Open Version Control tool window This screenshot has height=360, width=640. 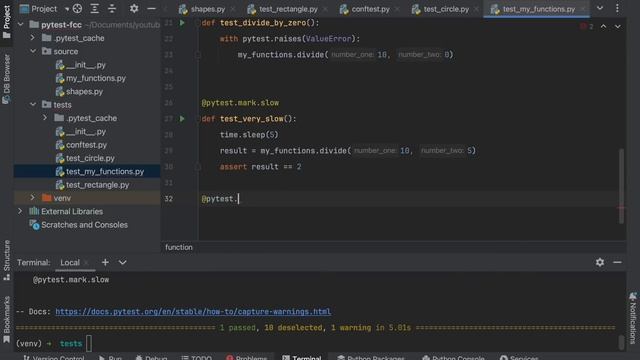click(53, 358)
